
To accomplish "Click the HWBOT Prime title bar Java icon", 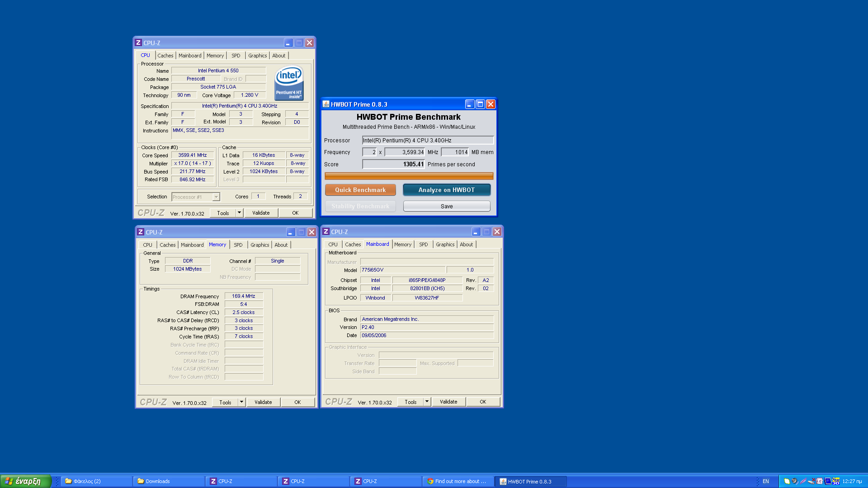I will [x=326, y=104].
